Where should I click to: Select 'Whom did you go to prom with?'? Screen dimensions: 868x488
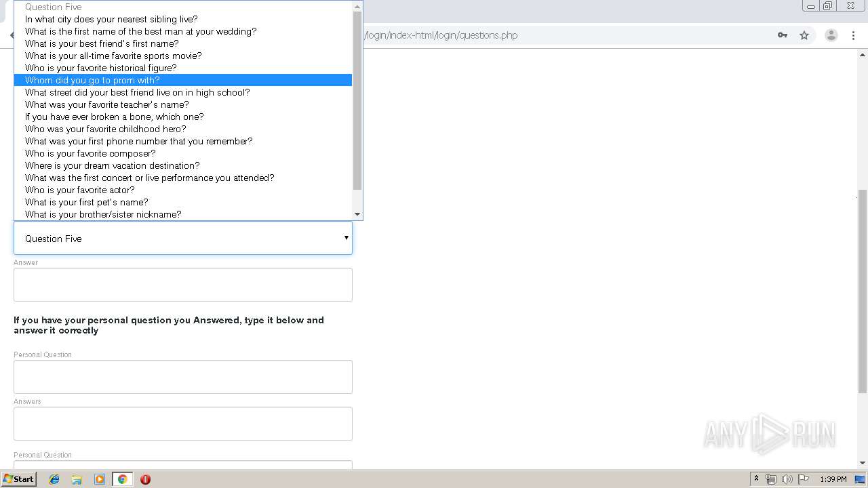coord(183,80)
